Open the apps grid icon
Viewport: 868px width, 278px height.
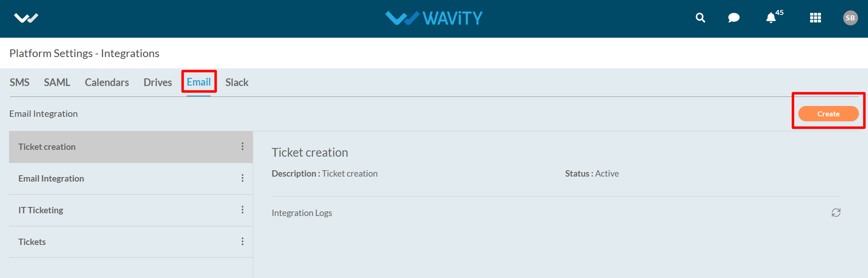[816, 18]
